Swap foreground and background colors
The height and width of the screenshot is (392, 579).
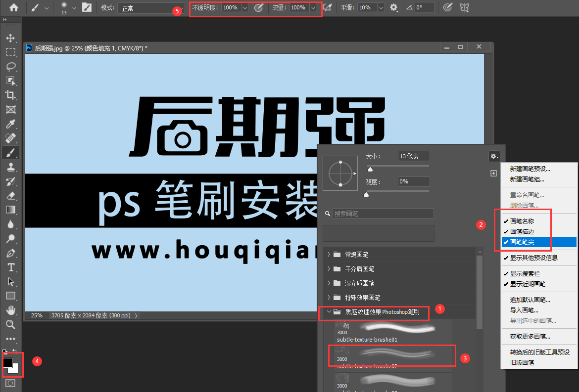click(x=15, y=351)
